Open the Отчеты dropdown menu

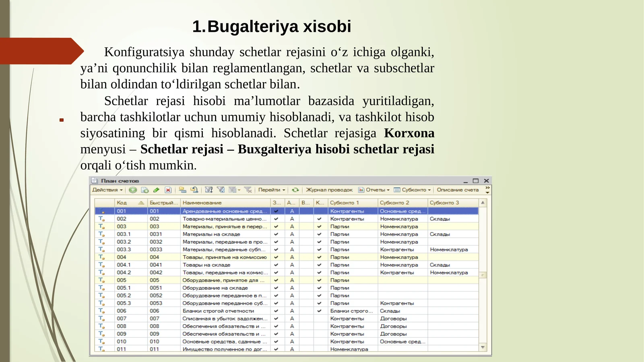[374, 190]
